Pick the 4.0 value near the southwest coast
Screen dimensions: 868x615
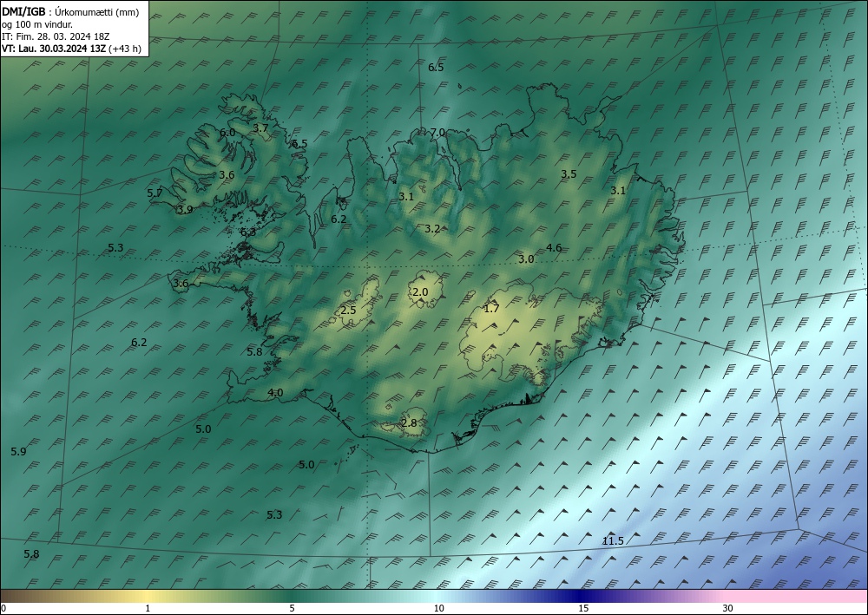(x=275, y=393)
